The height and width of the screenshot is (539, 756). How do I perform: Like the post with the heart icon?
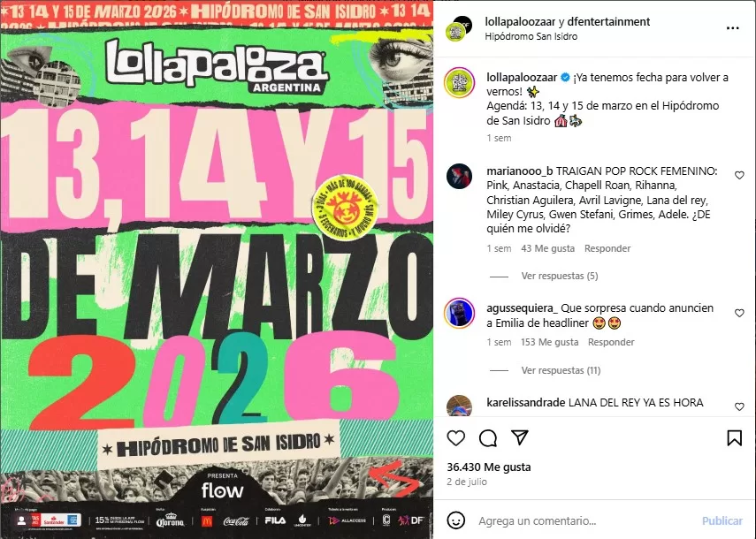(455, 438)
